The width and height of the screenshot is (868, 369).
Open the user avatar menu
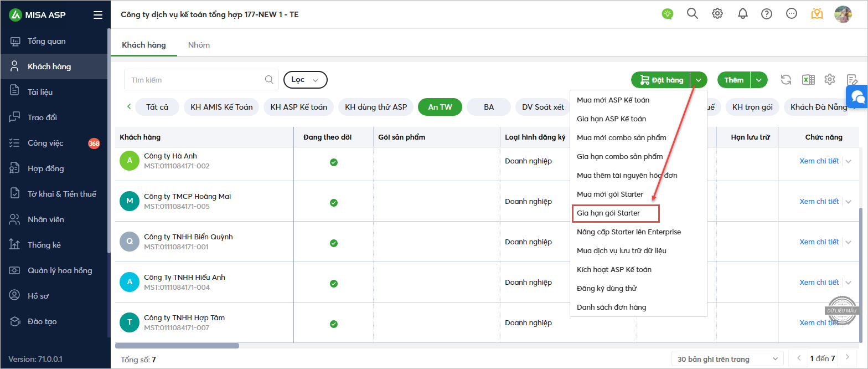pyautogui.click(x=843, y=14)
